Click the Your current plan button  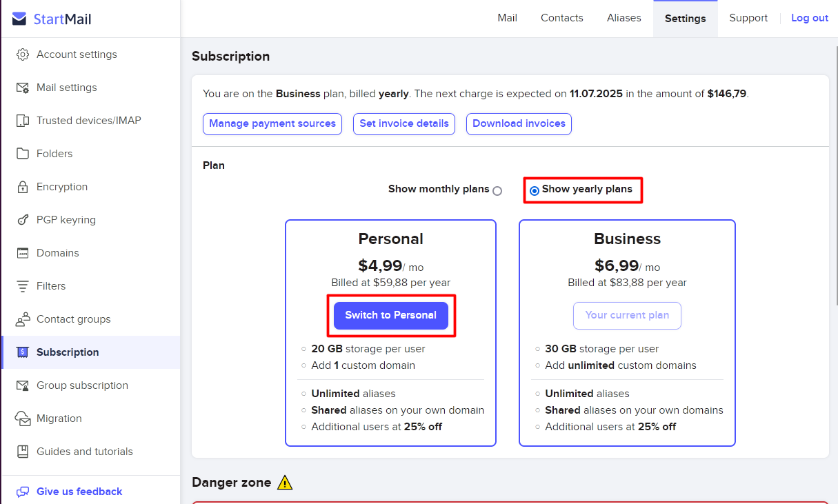627,316
